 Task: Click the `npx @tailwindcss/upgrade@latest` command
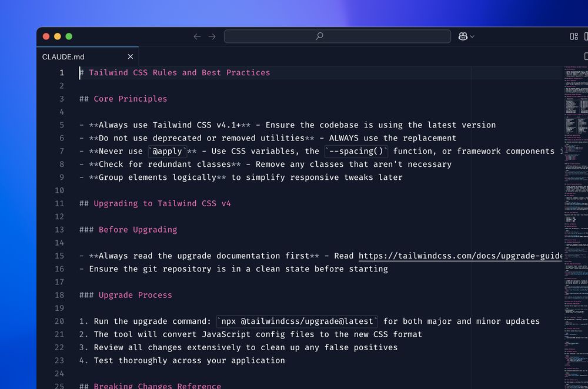pos(298,321)
